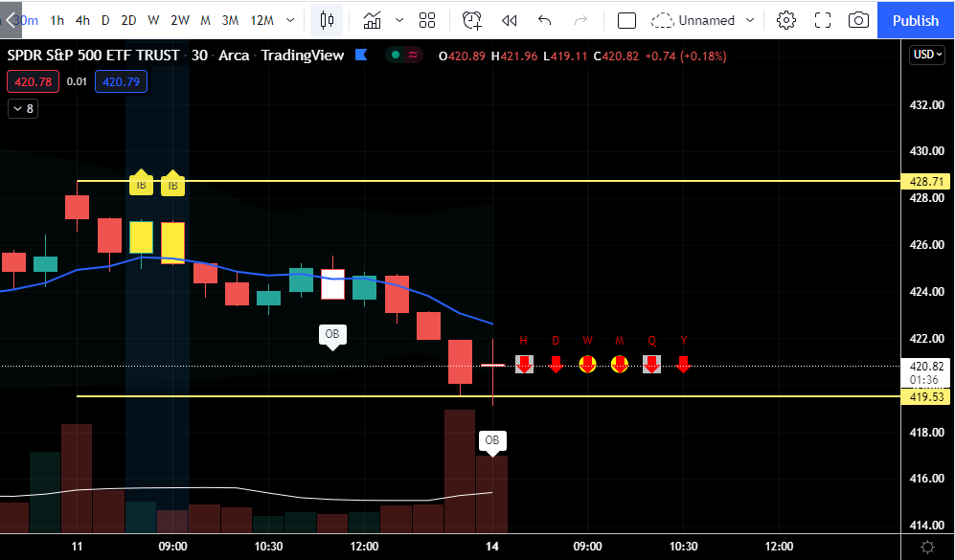Expand the indicators favorites dropdown arrow
This screenshot has width=955, height=560.
click(x=399, y=20)
